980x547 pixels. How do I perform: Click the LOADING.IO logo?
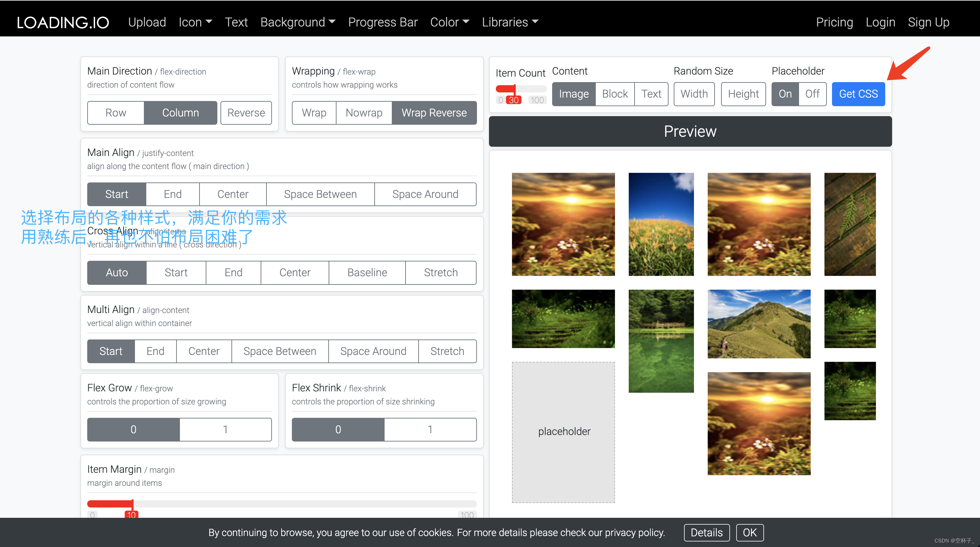(x=63, y=22)
